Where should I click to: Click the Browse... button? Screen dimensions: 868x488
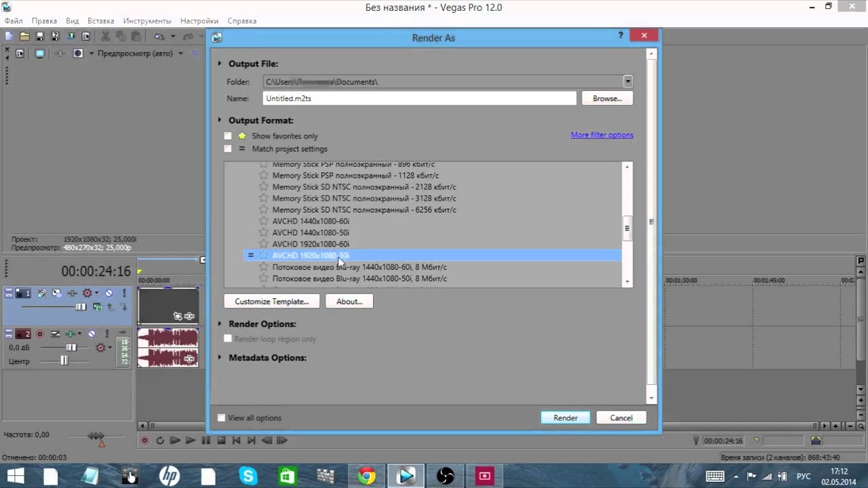(607, 98)
